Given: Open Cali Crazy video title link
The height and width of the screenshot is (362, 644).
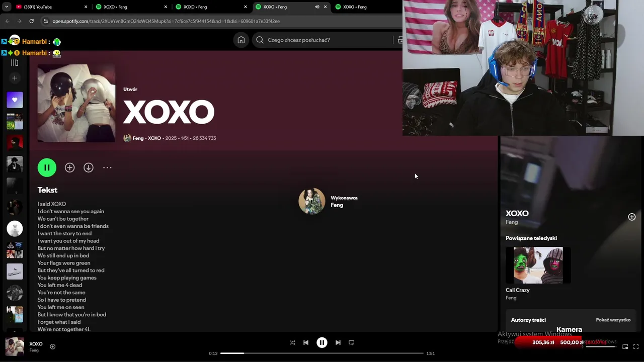Looking at the screenshot, I should click(x=518, y=290).
